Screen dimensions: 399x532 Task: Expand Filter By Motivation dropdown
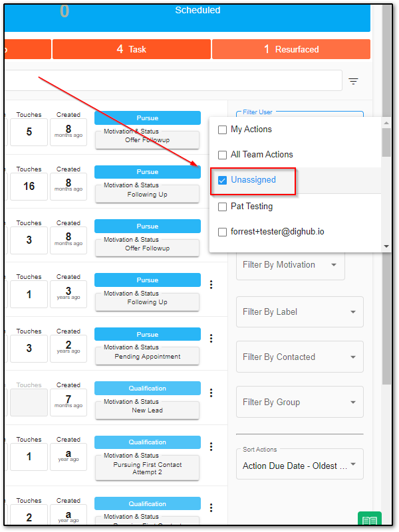291,265
